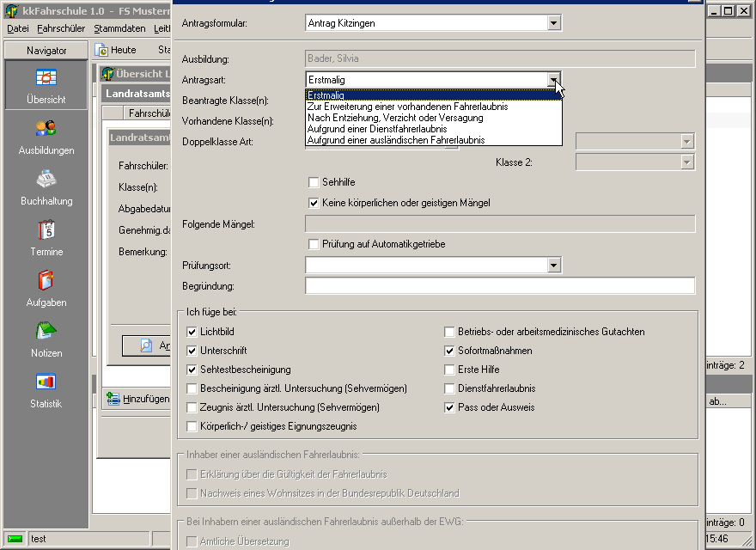Open the Prüfungsort dropdown
Image resolution: width=756 pixels, height=550 pixels.
click(554, 265)
